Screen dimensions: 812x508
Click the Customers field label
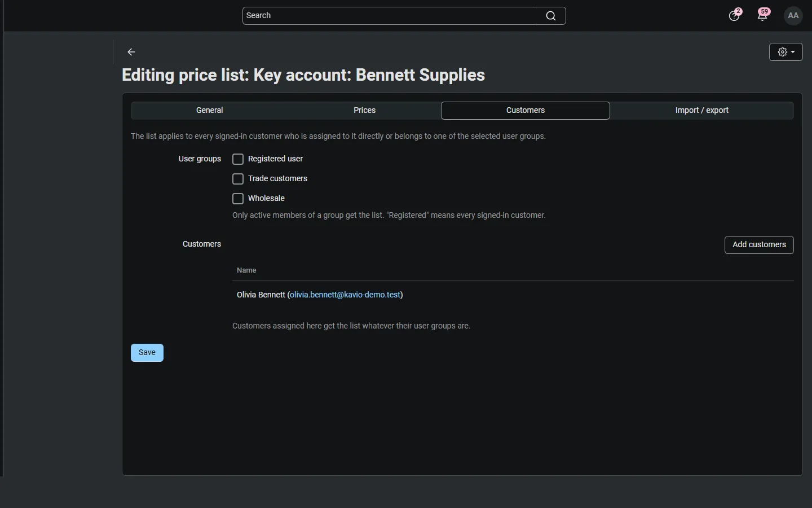202,244
